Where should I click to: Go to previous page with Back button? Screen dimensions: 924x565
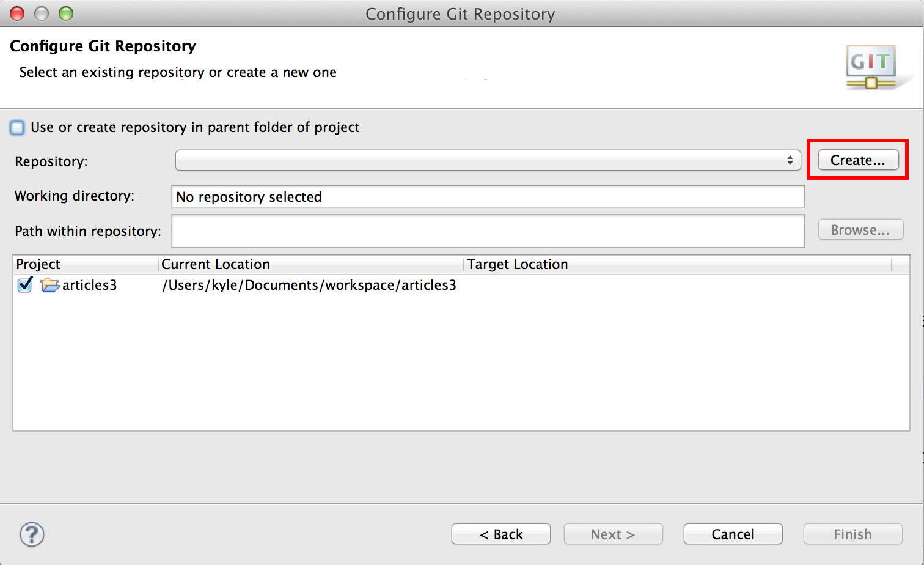pyautogui.click(x=501, y=534)
